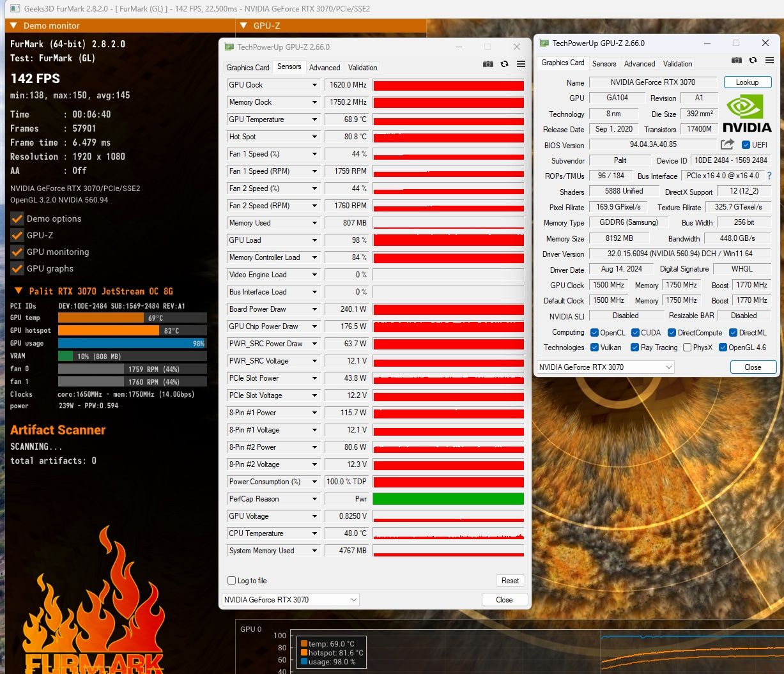Click Device ID field 10DE 2484
The height and width of the screenshot is (674, 784).
[x=732, y=160]
